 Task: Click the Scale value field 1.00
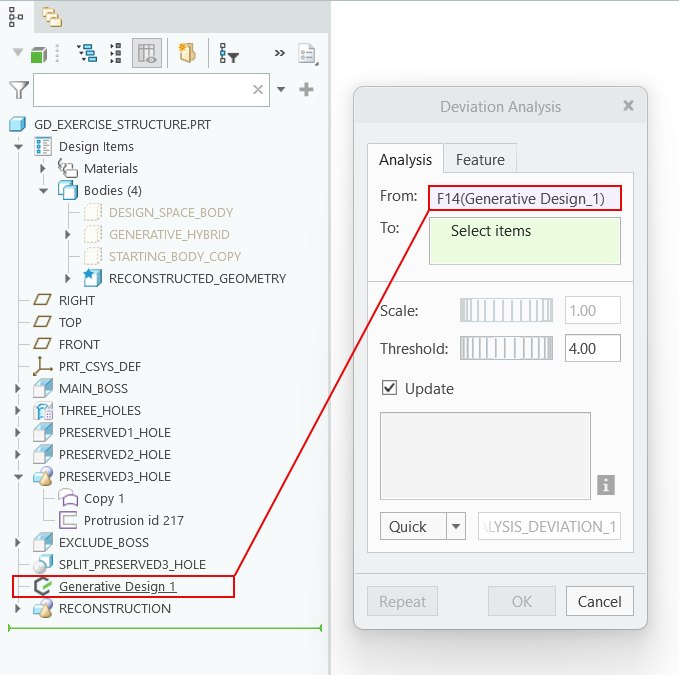[x=593, y=310]
